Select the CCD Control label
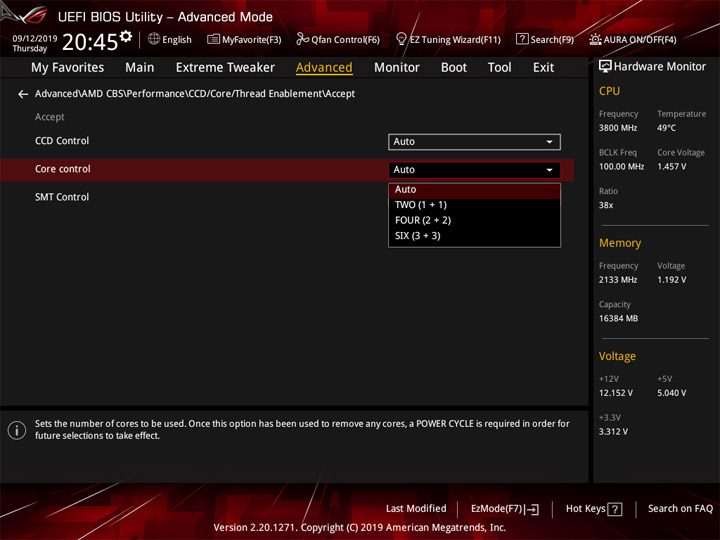 pos(62,141)
